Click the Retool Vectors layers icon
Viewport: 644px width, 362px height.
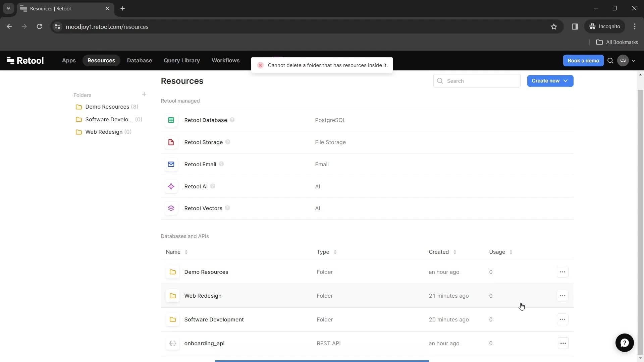pos(171,208)
